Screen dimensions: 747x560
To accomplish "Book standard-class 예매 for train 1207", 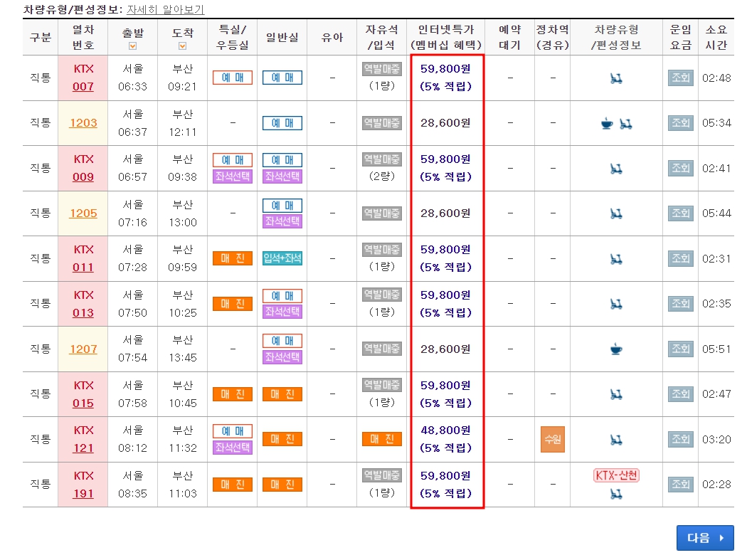I will (x=282, y=341).
